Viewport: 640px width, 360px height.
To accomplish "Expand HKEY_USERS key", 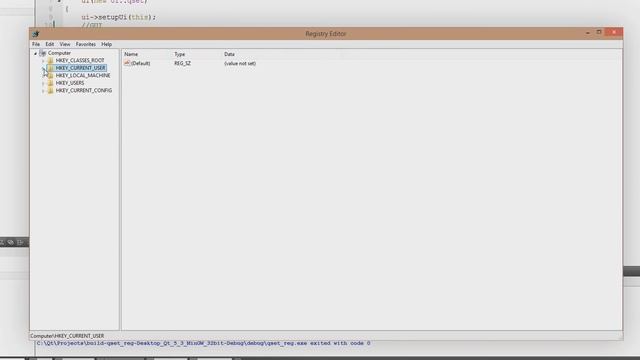I will coord(43,83).
